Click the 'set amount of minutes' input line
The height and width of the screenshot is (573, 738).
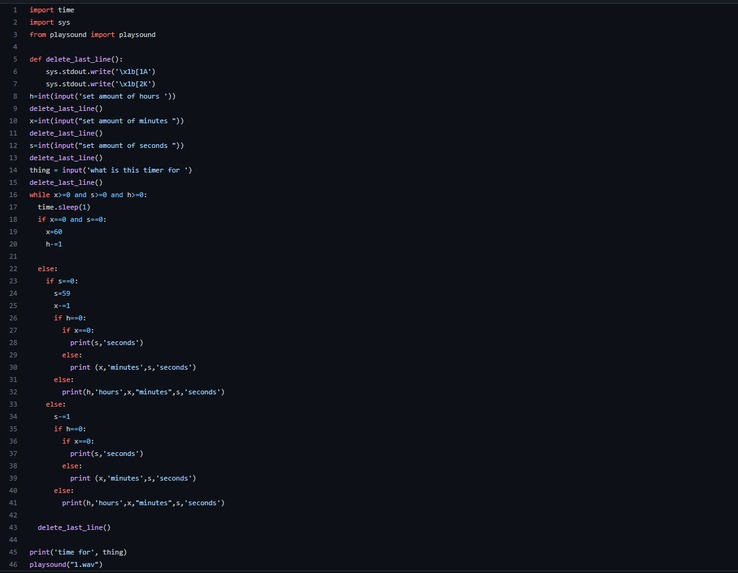[x=106, y=121]
